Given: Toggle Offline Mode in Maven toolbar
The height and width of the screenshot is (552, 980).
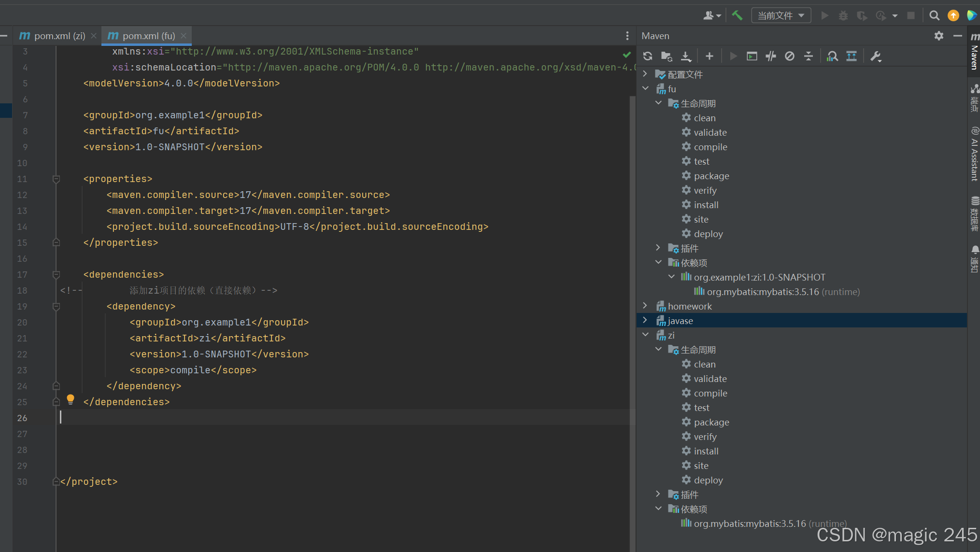Looking at the screenshot, I should point(771,56).
